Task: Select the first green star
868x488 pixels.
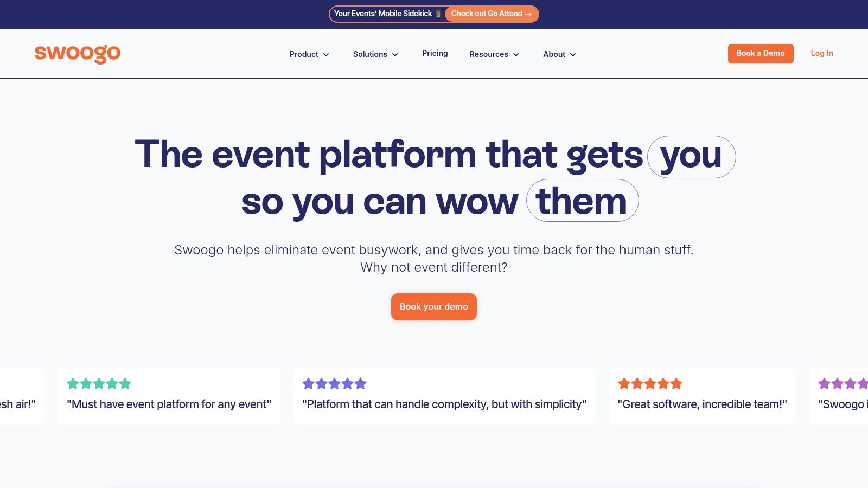Action: (73, 383)
